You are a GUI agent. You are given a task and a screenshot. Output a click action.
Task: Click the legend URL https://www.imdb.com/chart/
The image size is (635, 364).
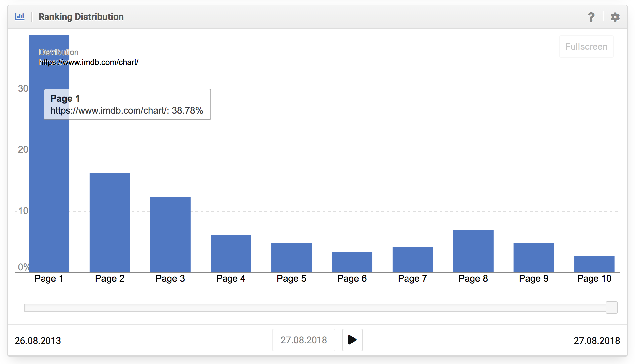[89, 62]
